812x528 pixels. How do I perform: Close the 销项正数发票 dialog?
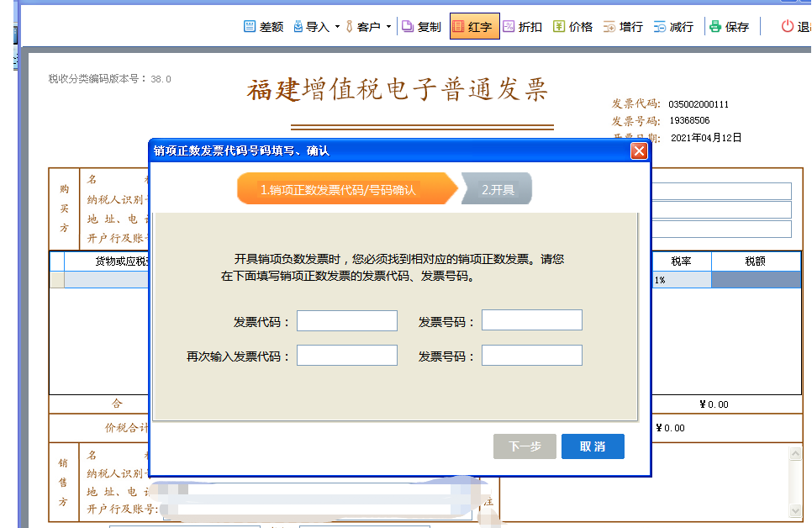click(x=639, y=151)
